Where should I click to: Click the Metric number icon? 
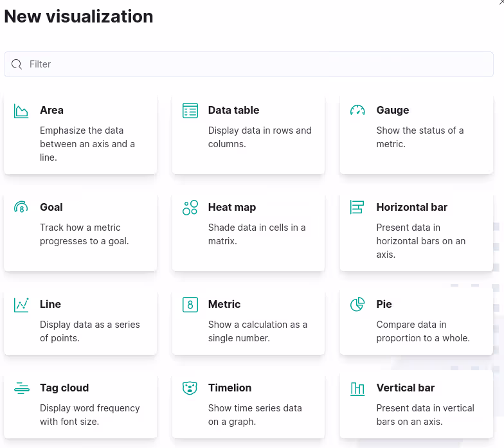click(190, 305)
